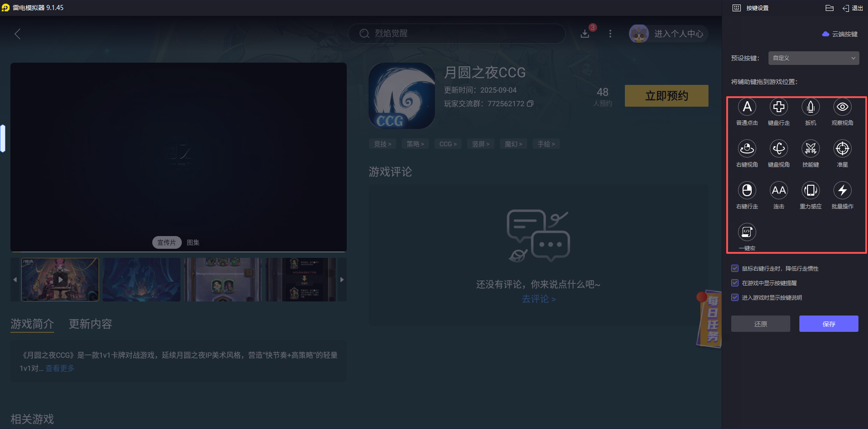868x429 pixels.
Task: Toggle 鼠标右键行走时降低行走惯性 checkbox
Action: (x=735, y=268)
